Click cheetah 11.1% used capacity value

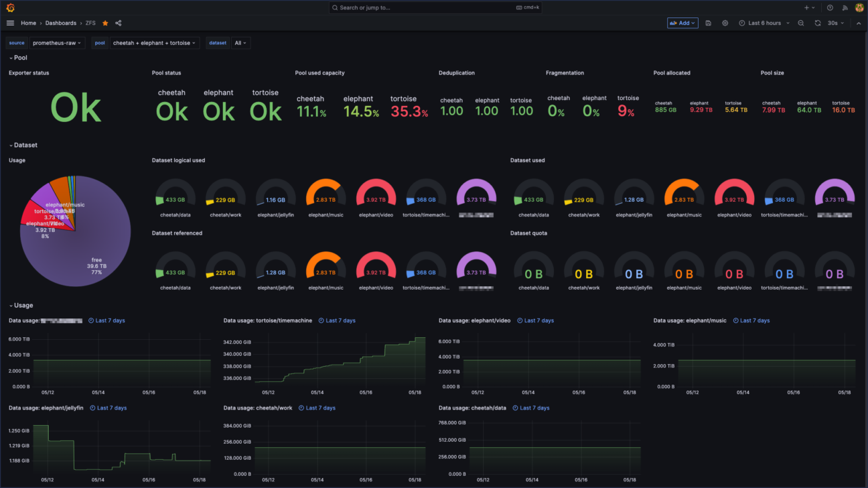(x=311, y=112)
